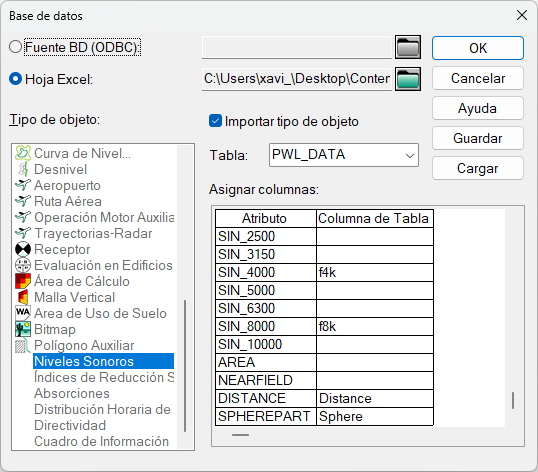Click the Guardar button
Image resolution: width=538 pixels, height=472 pixels.
(478, 138)
